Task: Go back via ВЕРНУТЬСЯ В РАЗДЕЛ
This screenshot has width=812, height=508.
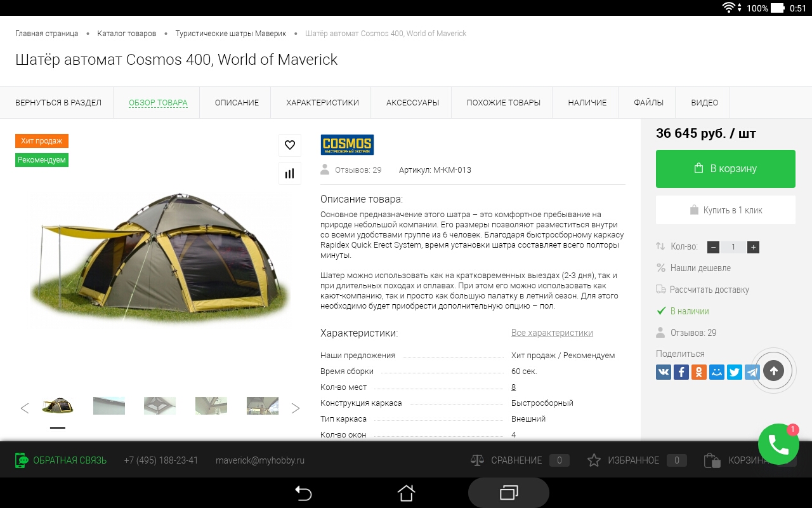Action: pyautogui.click(x=58, y=102)
